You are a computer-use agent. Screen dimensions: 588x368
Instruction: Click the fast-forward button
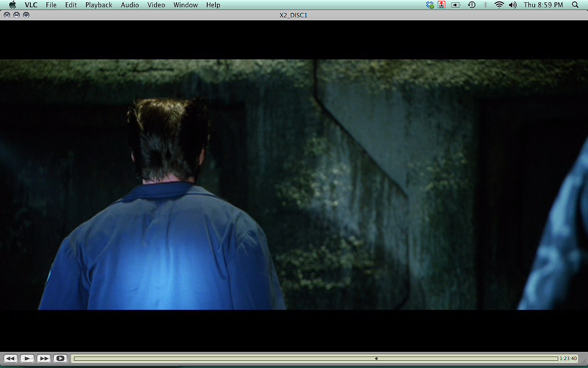(x=44, y=358)
